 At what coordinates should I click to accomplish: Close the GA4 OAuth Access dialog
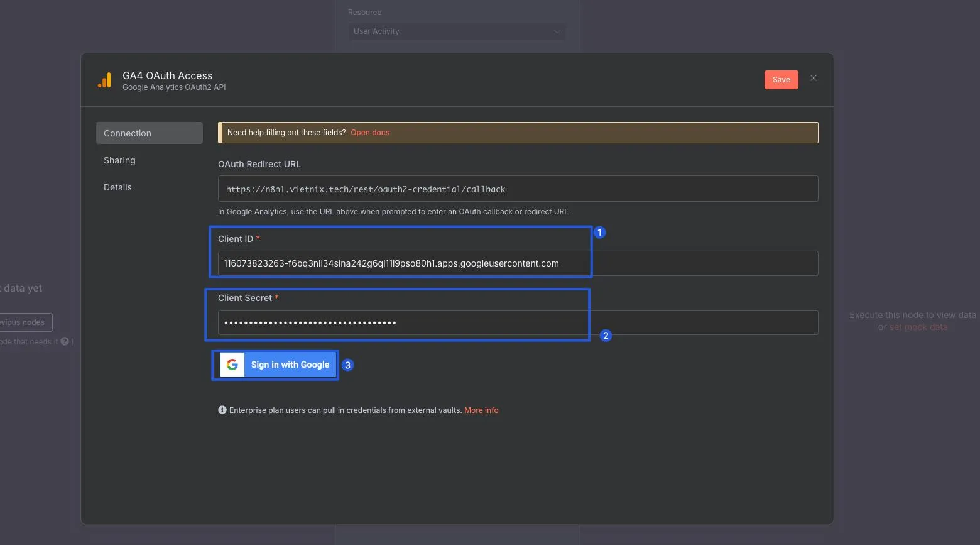click(x=814, y=78)
